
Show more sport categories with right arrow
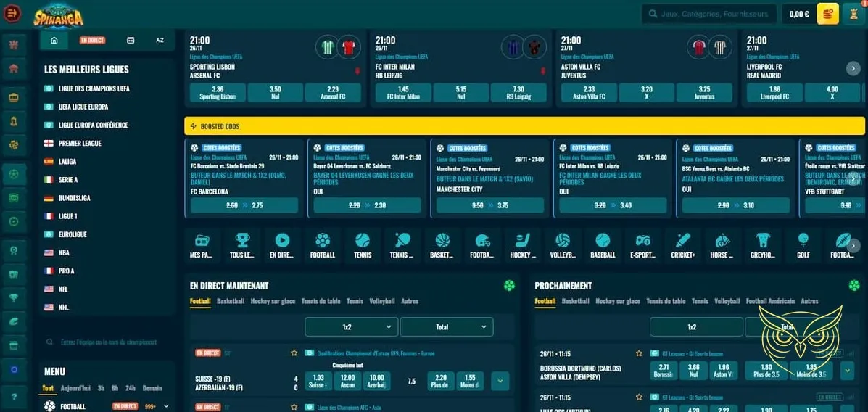(853, 245)
